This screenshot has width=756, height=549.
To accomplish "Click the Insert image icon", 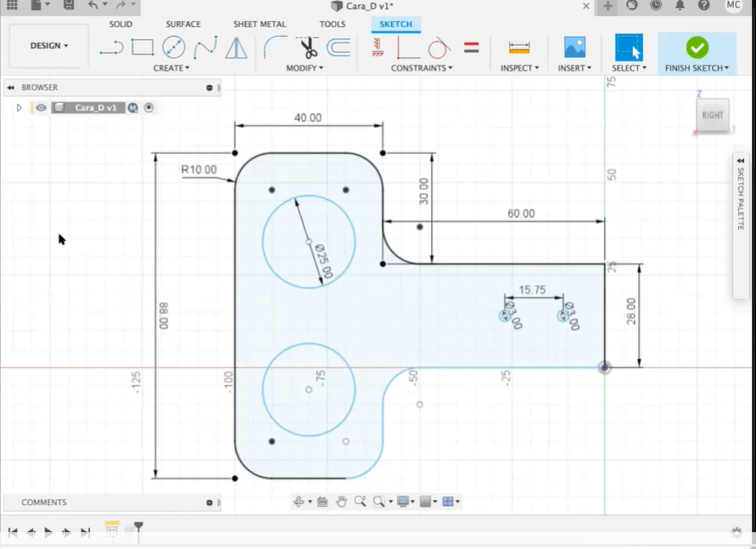I will tap(575, 47).
